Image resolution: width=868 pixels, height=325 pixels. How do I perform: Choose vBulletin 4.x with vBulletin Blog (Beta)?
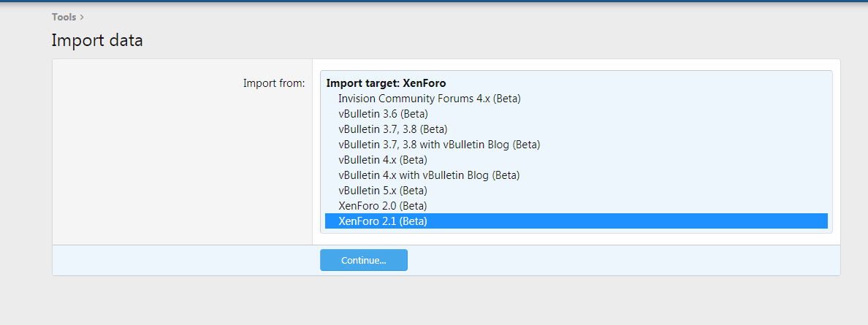576,175
